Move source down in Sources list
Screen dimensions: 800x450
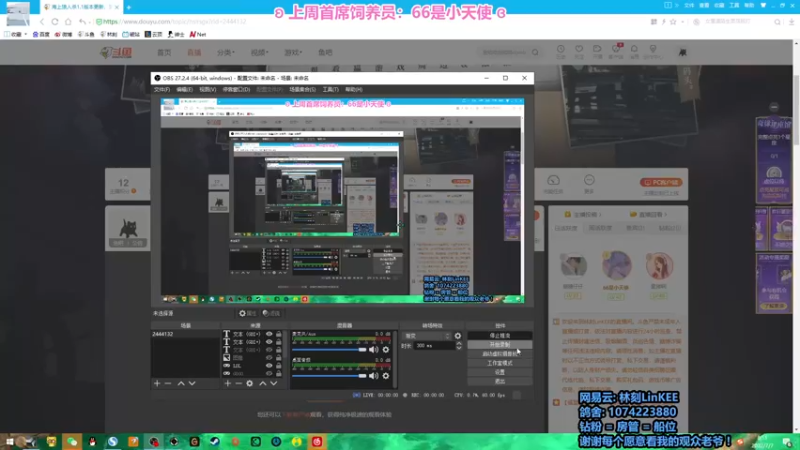tap(274, 383)
